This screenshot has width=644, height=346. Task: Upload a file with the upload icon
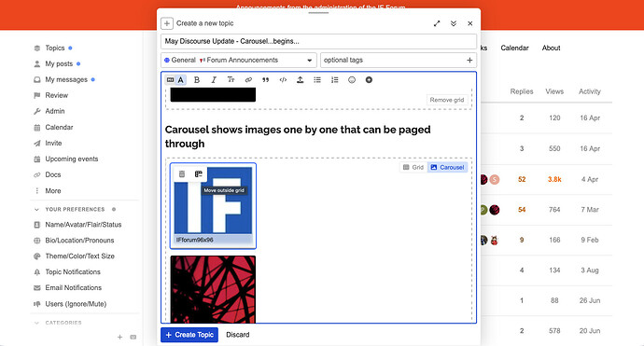pos(300,80)
